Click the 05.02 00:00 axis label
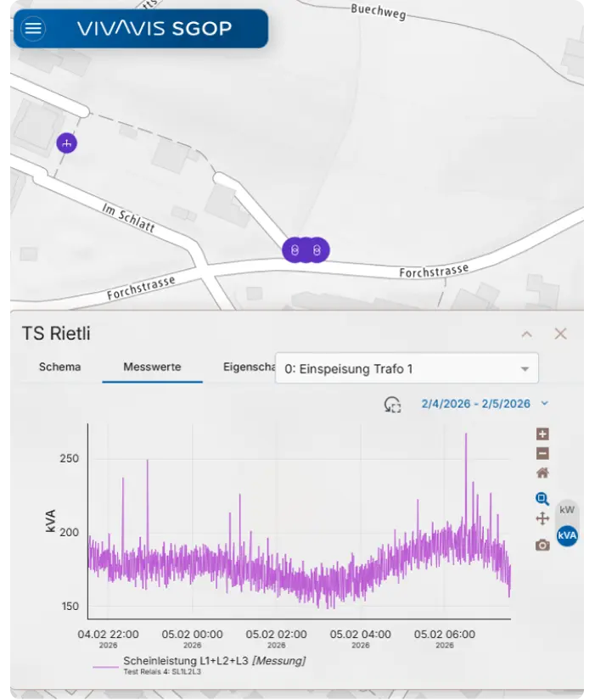The height and width of the screenshot is (700, 595). pyautogui.click(x=192, y=635)
